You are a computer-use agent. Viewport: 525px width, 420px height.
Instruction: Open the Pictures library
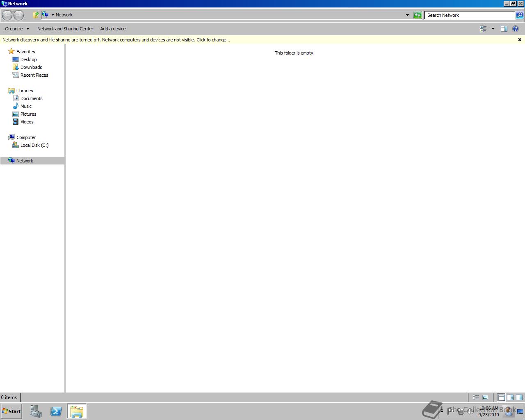(28, 114)
